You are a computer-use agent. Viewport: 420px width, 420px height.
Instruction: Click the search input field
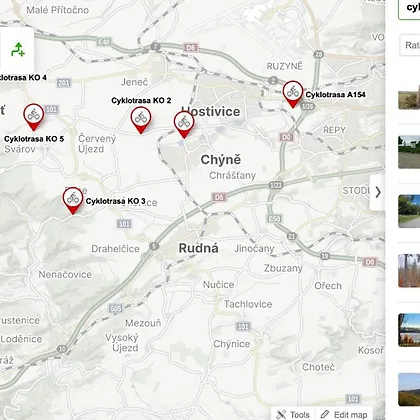pyautogui.click(x=409, y=8)
